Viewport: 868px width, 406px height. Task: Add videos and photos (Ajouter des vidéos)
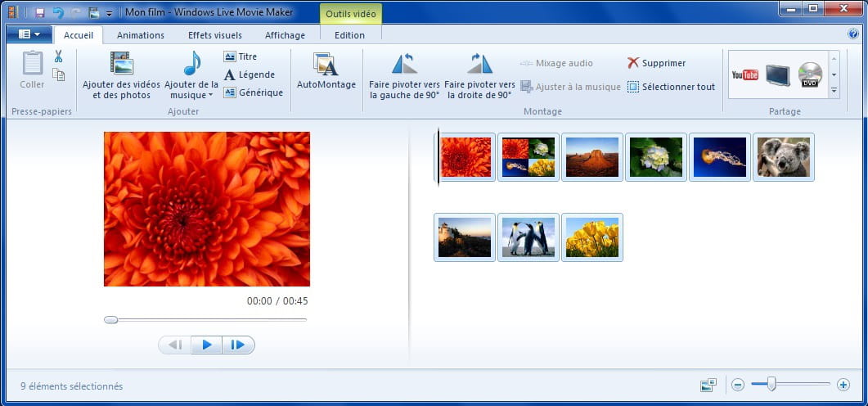(x=121, y=76)
